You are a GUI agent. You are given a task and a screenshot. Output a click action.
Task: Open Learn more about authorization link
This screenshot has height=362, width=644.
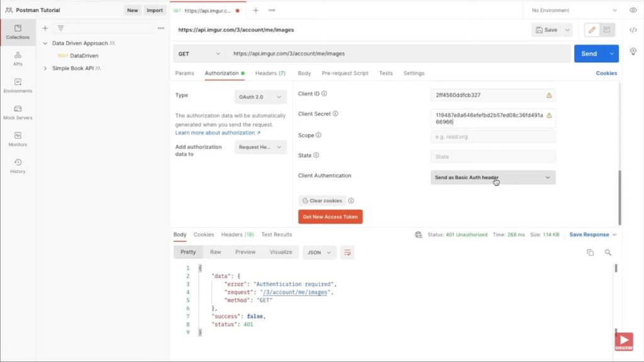point(218,133)
